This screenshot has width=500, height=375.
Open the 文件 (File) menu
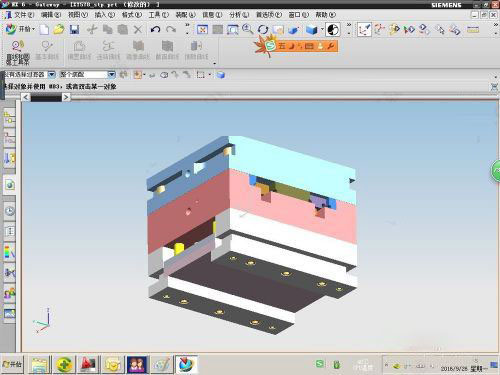(x=24, y=15)
